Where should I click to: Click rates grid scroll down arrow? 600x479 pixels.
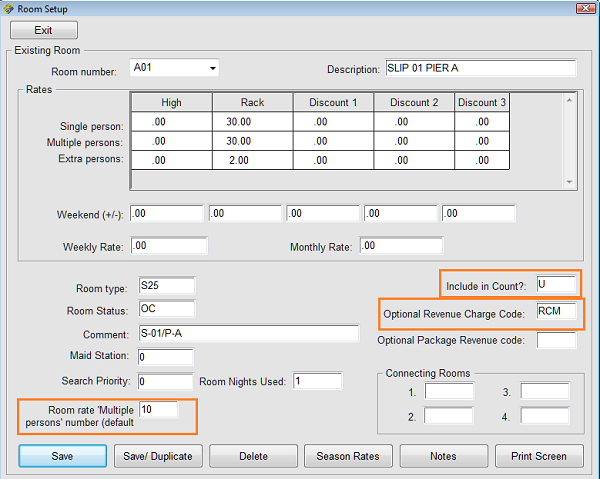pyautogui.click(x=569, y=182)
